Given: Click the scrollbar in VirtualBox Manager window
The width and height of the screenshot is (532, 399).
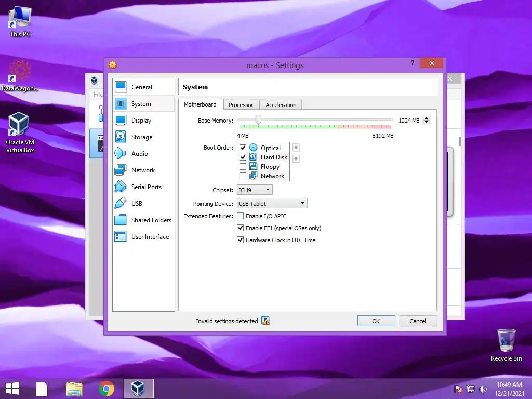Looking at the screenshot, I should [x=460, y=141].
